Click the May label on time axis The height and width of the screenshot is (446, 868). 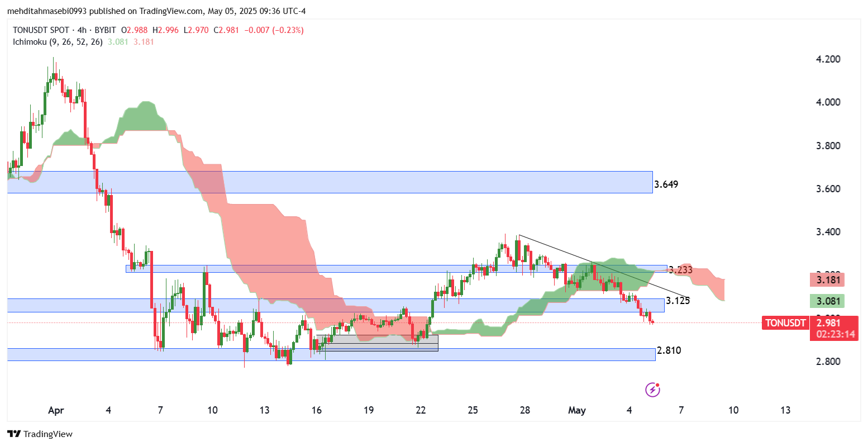(x=576, y=410)
